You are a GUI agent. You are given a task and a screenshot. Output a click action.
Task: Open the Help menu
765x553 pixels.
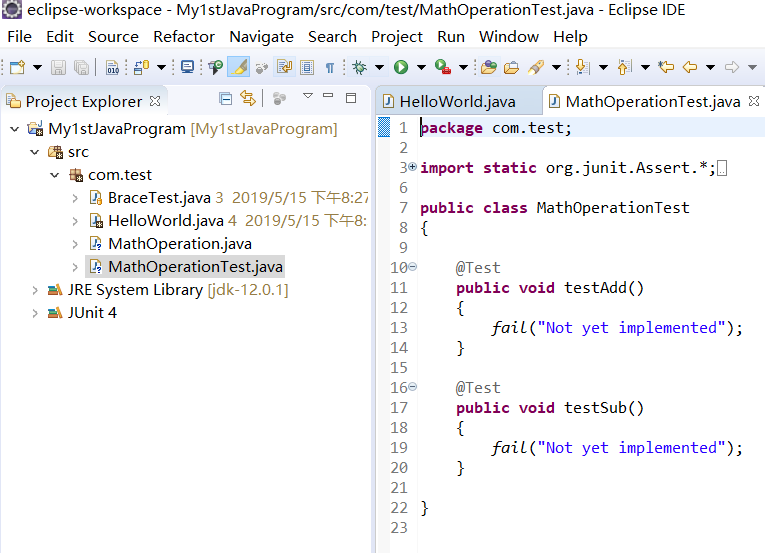point(570,37)
